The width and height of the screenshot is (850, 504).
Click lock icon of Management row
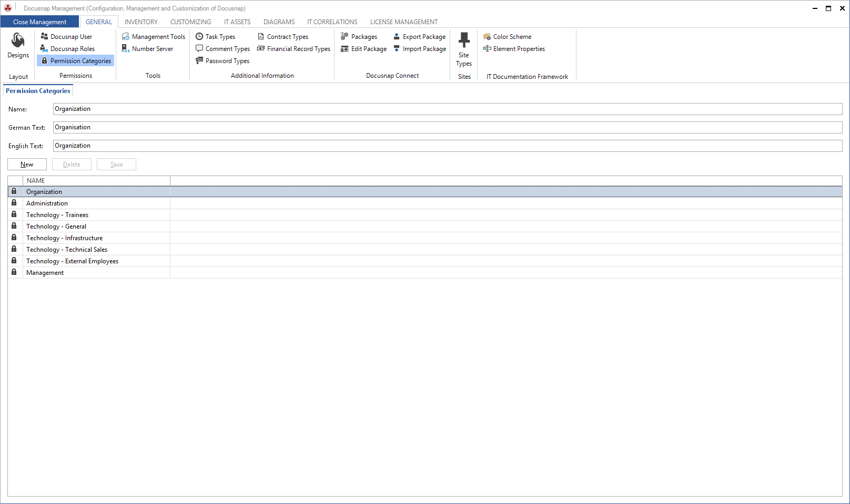coord(14,272)
